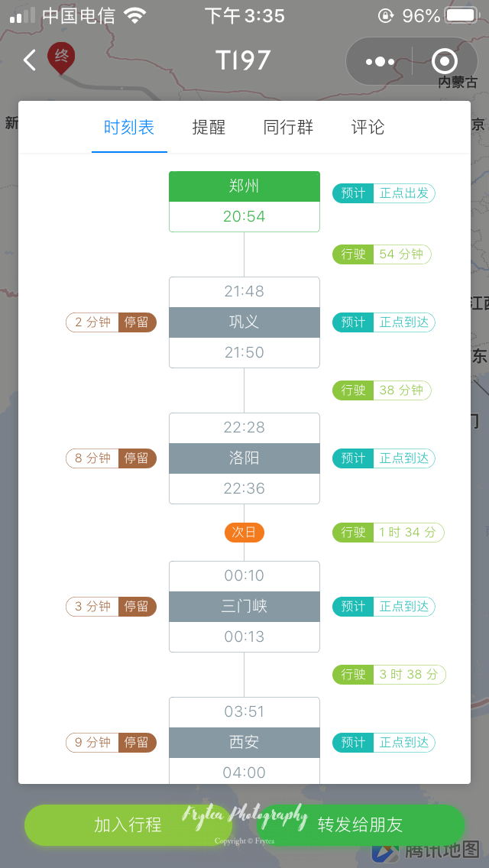The width and height of the screenshot is (489, 868).
Task: Select the 郑州 departure station card
Action: (x=244, y=201)
